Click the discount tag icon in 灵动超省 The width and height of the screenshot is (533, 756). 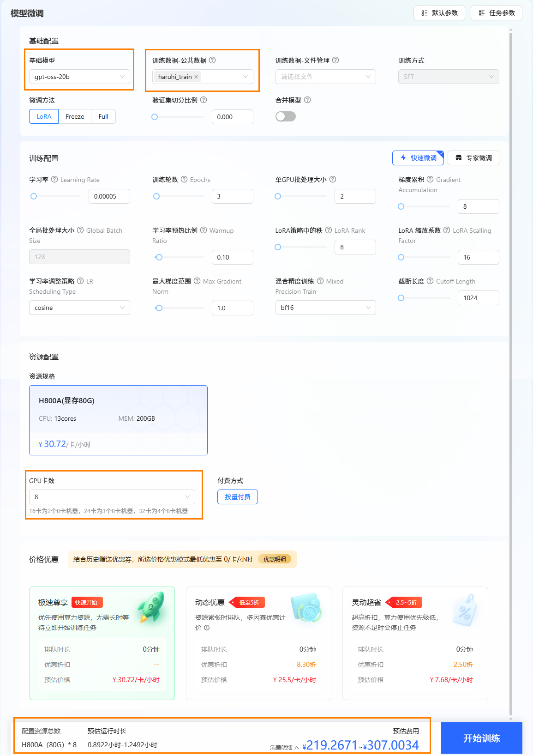click(465, 610)
